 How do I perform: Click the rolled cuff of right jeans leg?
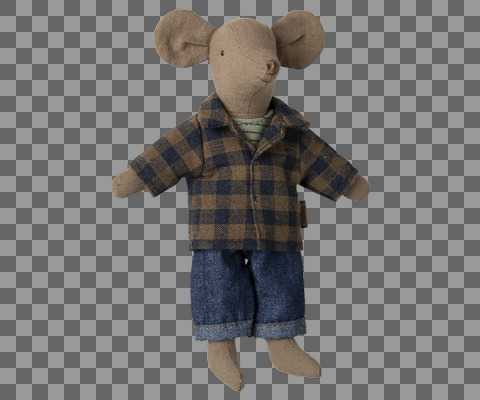pyautogui.click(x=280, y=328)
